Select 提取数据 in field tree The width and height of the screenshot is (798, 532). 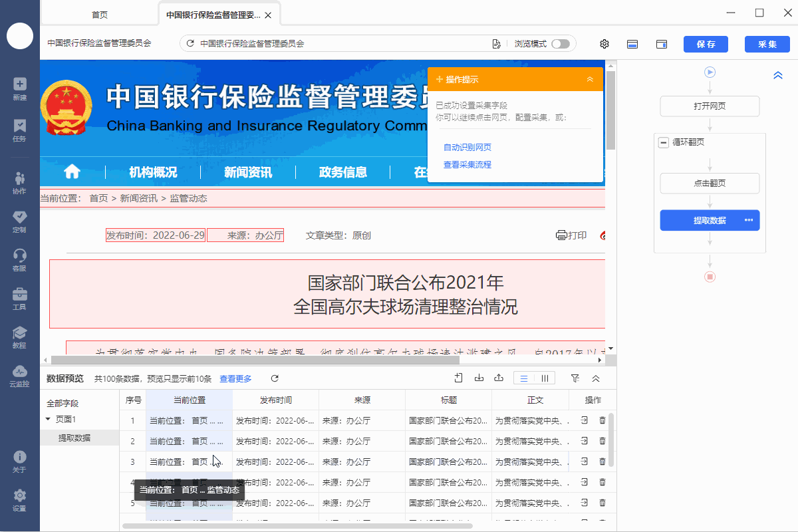74,438
